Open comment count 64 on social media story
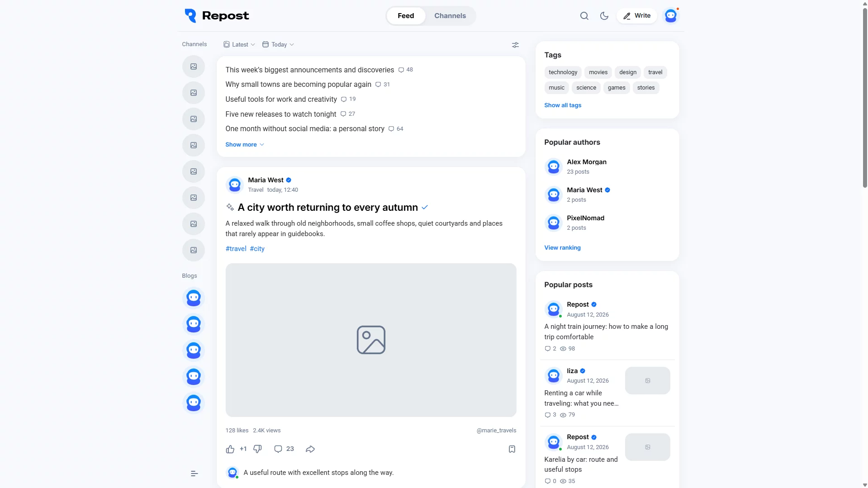The height and width of the screenshot is (488, 868). pos(396,129)
